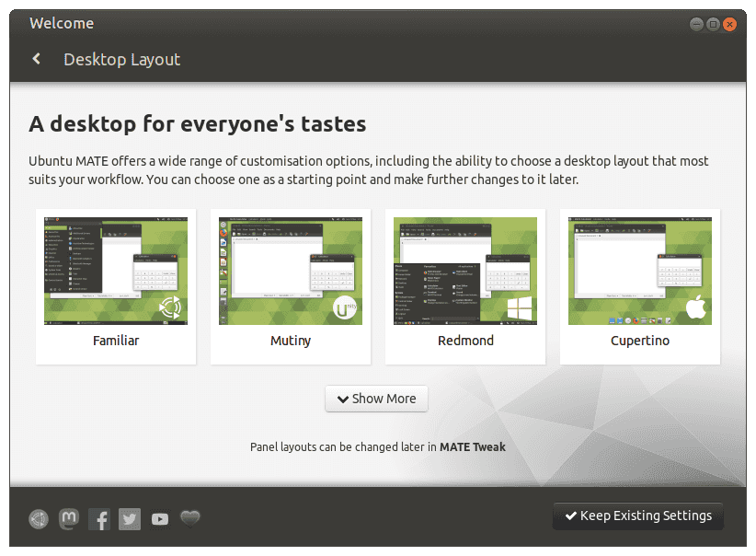Go back using the left arrow
The width and height of the screenshot is (756, 556).
pos(36,58)
